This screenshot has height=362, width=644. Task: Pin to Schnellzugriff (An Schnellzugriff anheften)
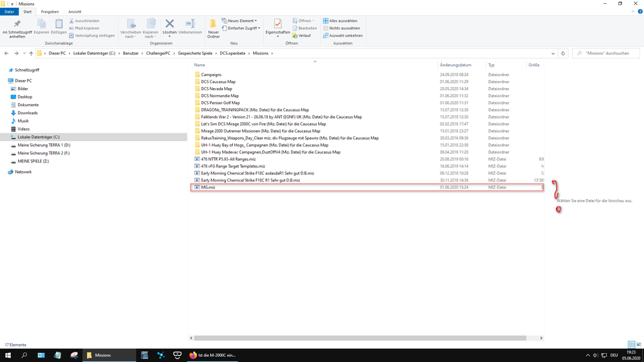click(x=17, y=28)
